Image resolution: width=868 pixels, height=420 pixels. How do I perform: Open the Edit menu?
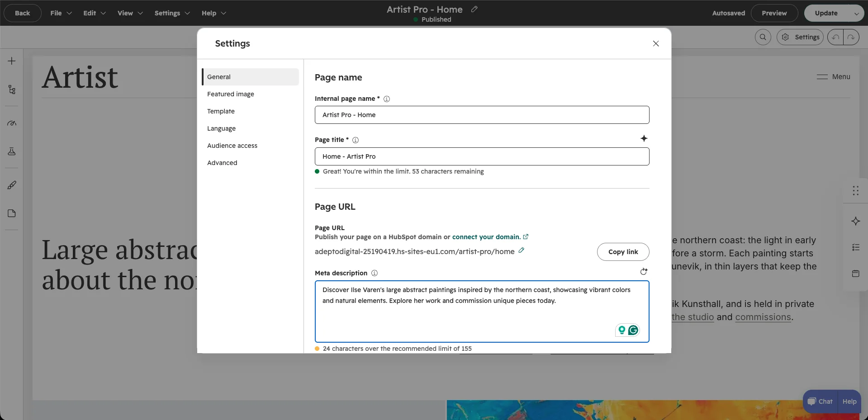(x=95, y=13)
